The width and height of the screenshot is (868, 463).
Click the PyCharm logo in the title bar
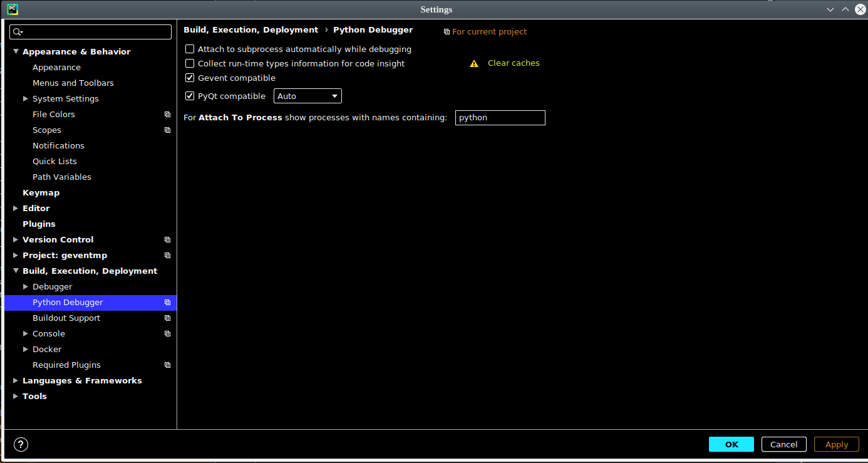[12, 9]
